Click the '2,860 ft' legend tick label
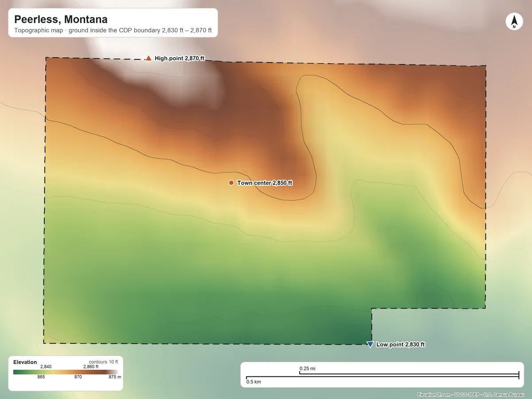This screenshot has height=399, width=532. click(x=91, y=367)
